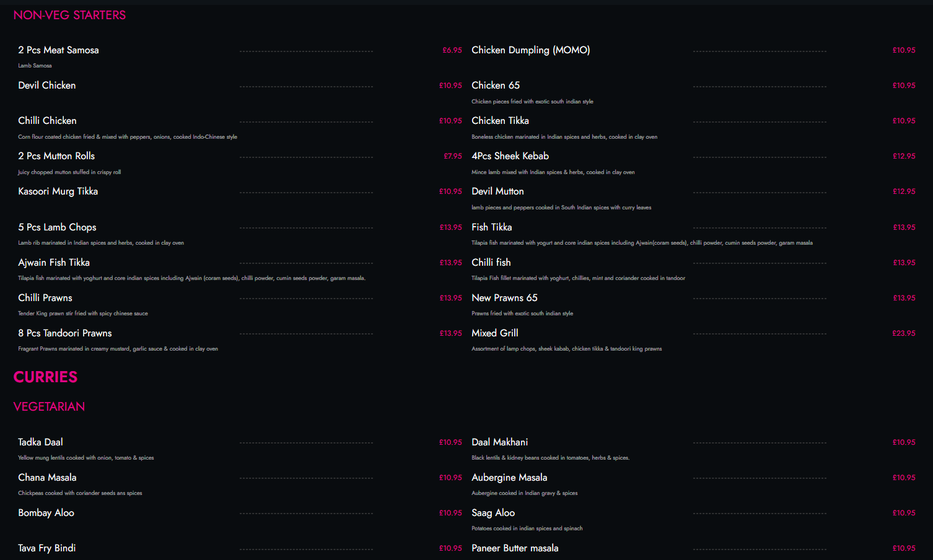Click the CURRIES section heading

tap(45, 377)
